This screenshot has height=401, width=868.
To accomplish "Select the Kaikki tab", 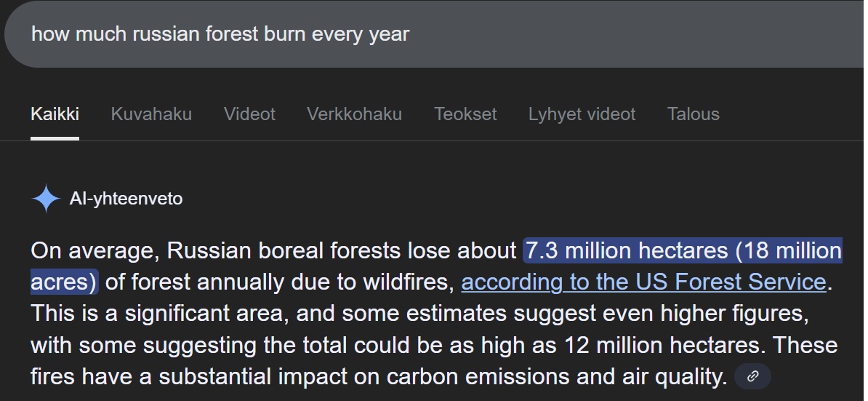I will (x=55, y=114).
